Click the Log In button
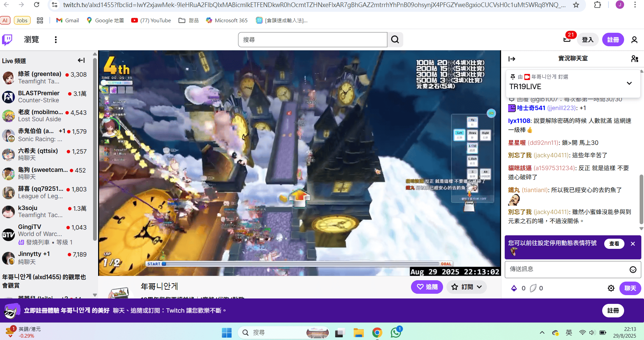644x340 pixels. pos(587,40)
